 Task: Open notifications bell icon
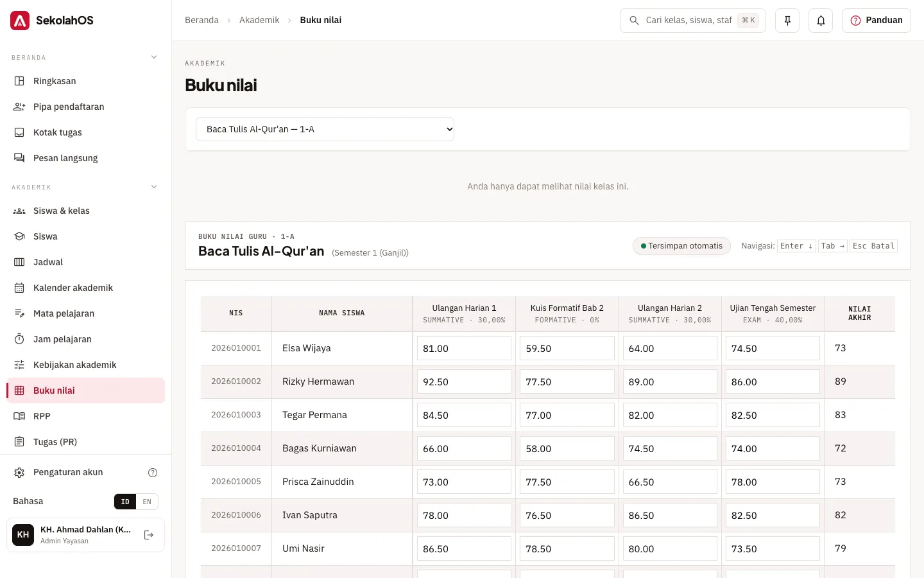821,21
